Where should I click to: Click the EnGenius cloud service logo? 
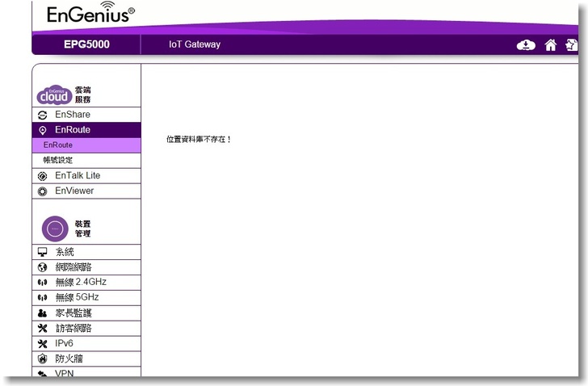[54, 94]
